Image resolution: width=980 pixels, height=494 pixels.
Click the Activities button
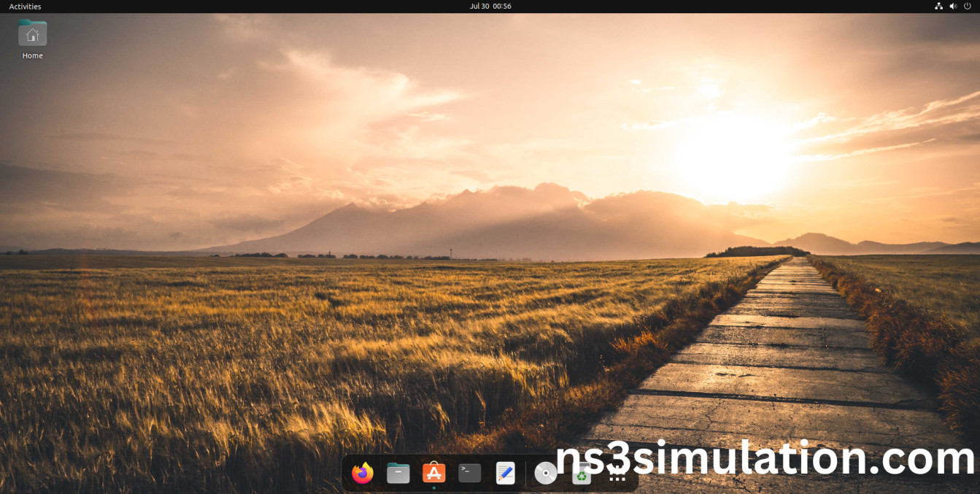pyautogui.click(x=25, y=6)
